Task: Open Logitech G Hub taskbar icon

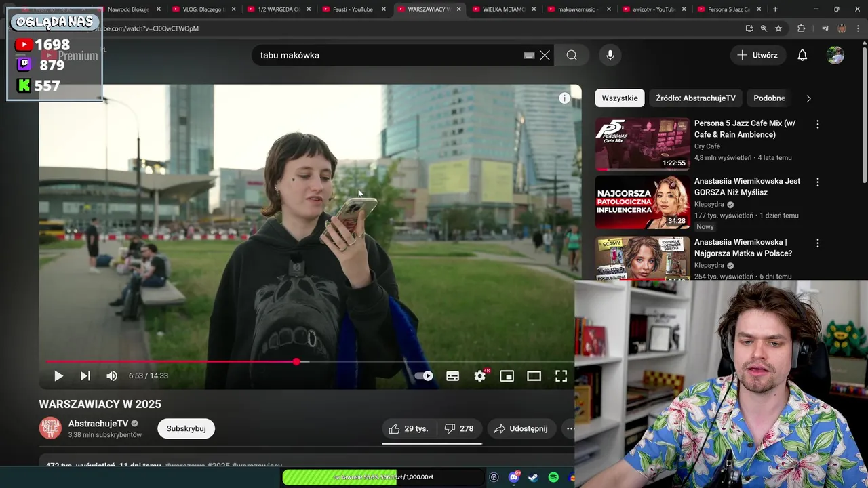Action: (494, 477)
